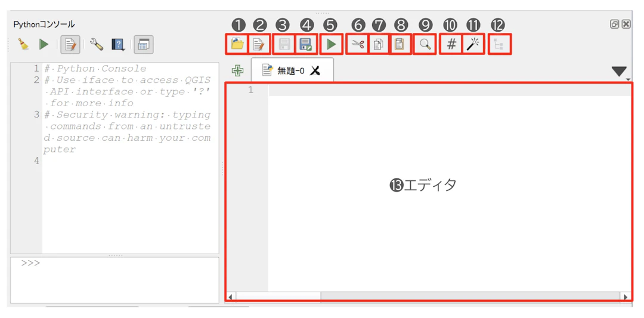Image resolution: width=644 pixels, height=318 pixels.
Task: Click the editor's left horizontal scroll arrow
Action: point(230,297)
